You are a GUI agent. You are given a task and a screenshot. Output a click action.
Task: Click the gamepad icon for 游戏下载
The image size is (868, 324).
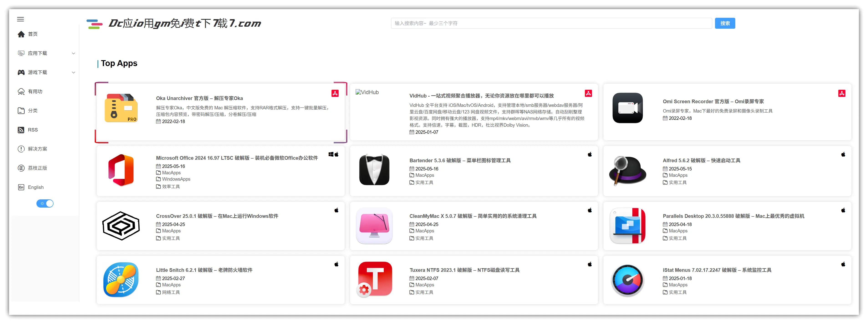21,72
